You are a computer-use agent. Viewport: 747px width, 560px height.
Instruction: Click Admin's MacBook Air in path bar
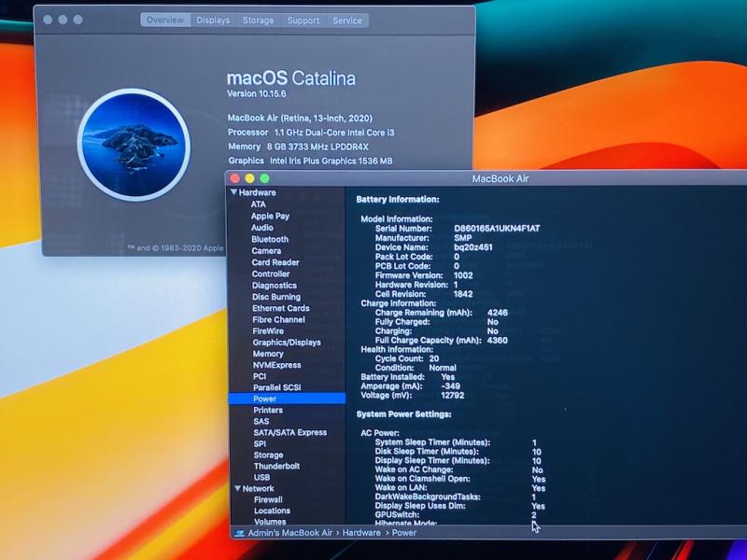(x=290, y=533)
